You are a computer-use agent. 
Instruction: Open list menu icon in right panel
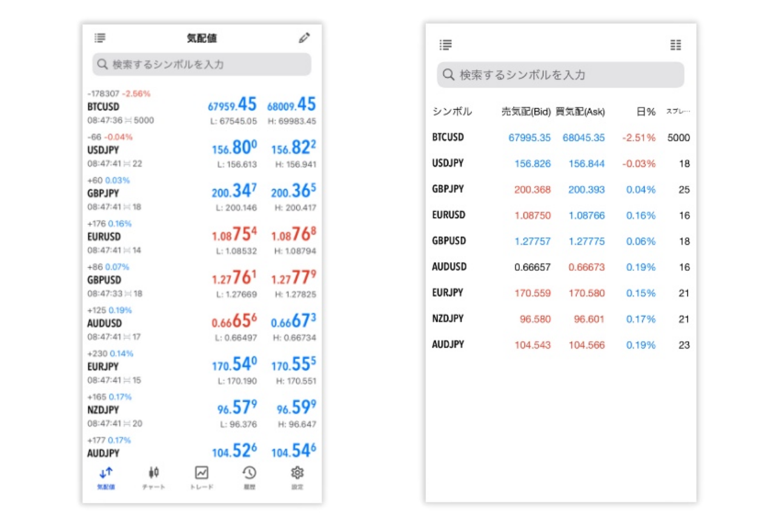[446, 45]
